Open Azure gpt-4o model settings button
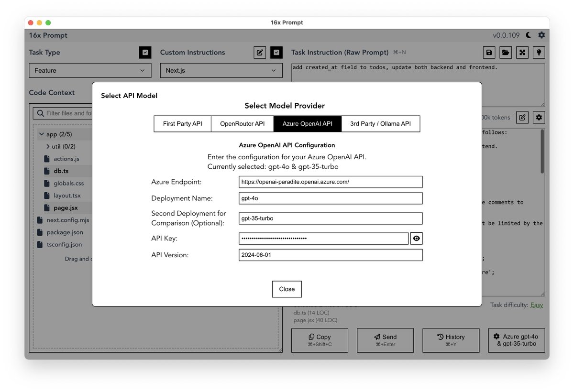Viewport: 574px width, 392px height. 517,340
